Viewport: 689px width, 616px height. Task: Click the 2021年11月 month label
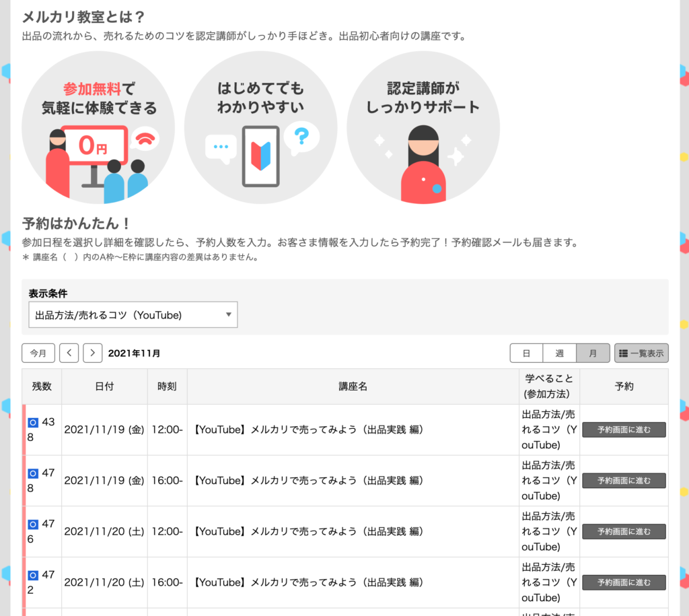point(134,353)
